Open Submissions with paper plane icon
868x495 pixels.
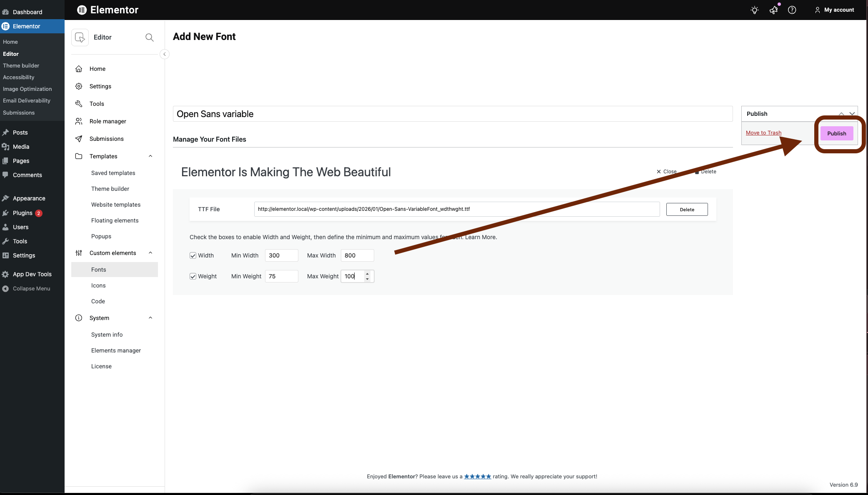(106, 139)
